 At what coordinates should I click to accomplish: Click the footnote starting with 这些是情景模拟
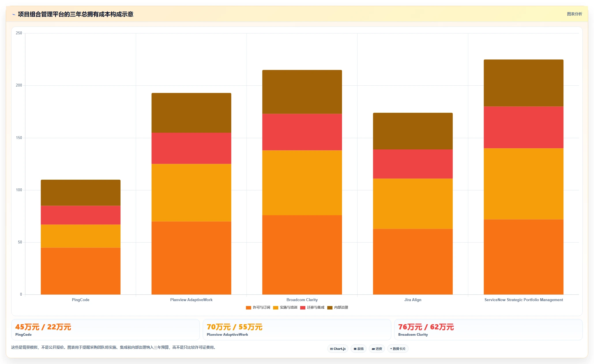[114, 347]
